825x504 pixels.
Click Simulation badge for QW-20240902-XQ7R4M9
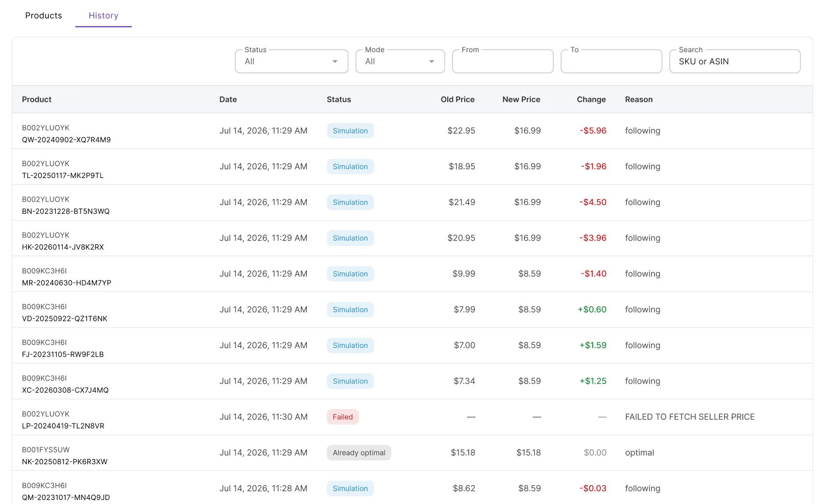[x=350, y=131]
